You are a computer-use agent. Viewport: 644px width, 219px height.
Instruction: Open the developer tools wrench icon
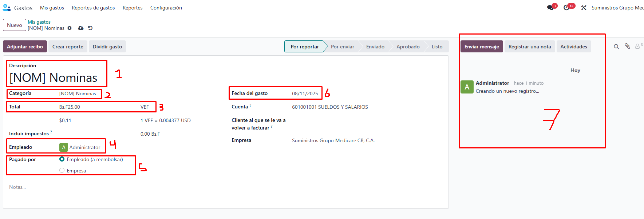[x=584, y=8]
